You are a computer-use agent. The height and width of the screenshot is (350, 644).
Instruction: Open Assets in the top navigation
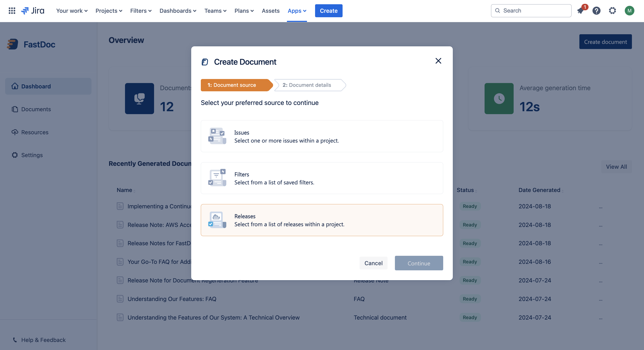coord(271,11)
